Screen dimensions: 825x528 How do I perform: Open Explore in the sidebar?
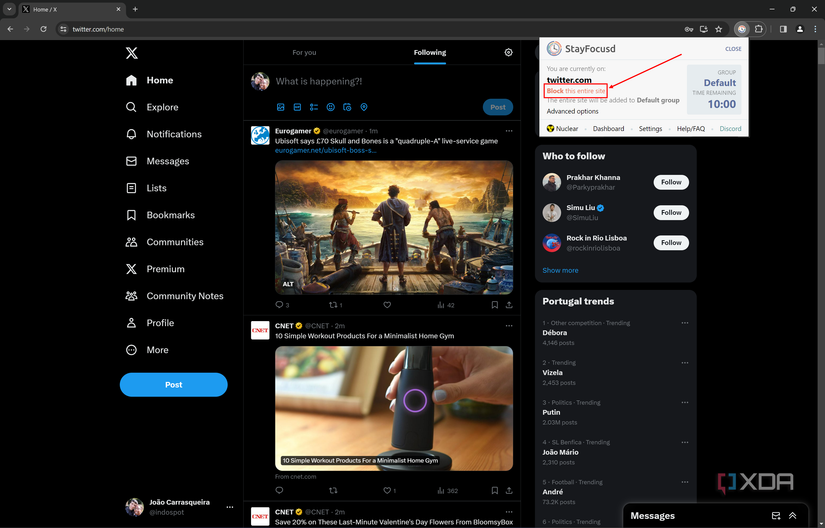152,107
